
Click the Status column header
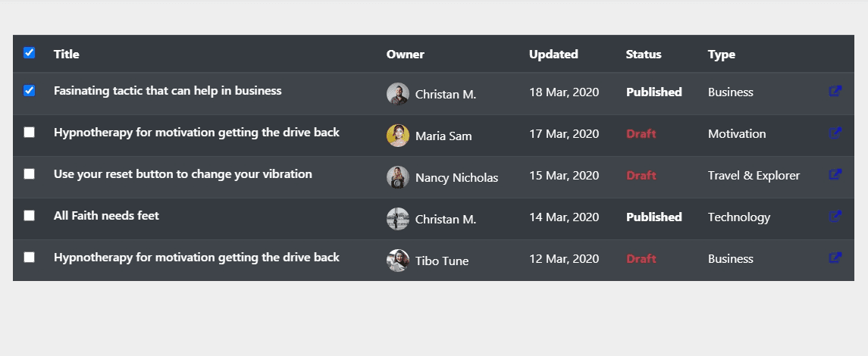(x=644, y=55)
